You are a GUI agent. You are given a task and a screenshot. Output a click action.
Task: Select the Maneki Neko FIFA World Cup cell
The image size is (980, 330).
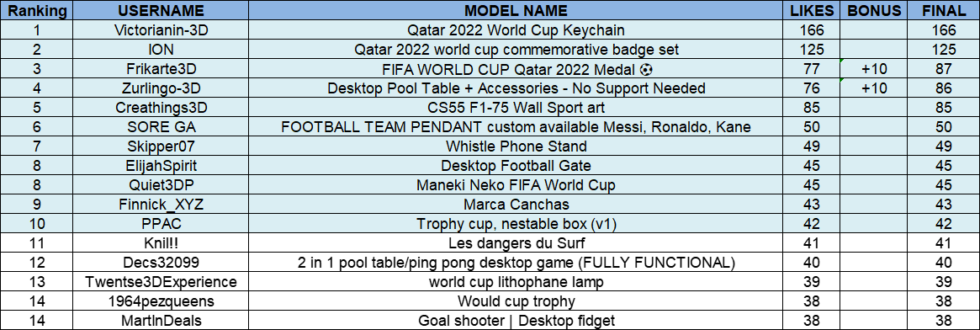coord(516,185)
